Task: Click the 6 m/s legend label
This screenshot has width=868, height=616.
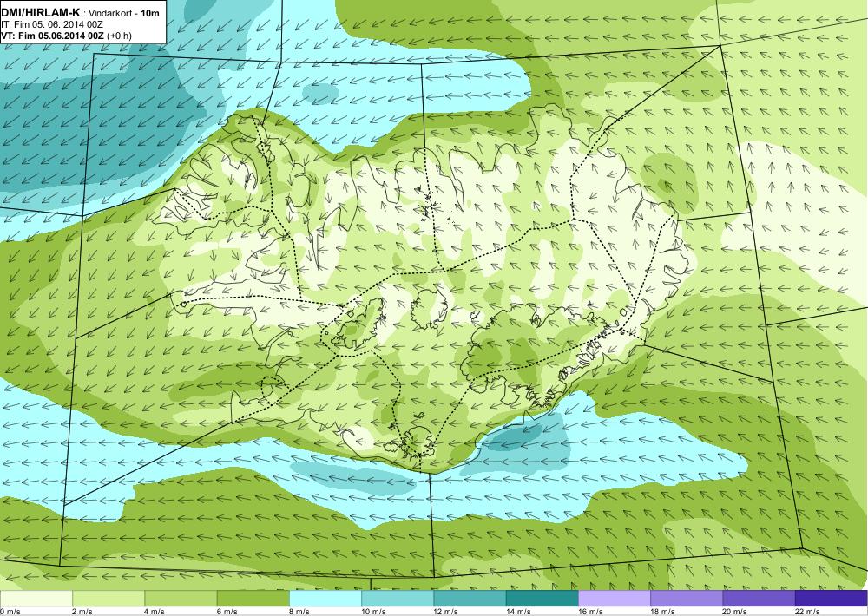Action: (227, 612)
